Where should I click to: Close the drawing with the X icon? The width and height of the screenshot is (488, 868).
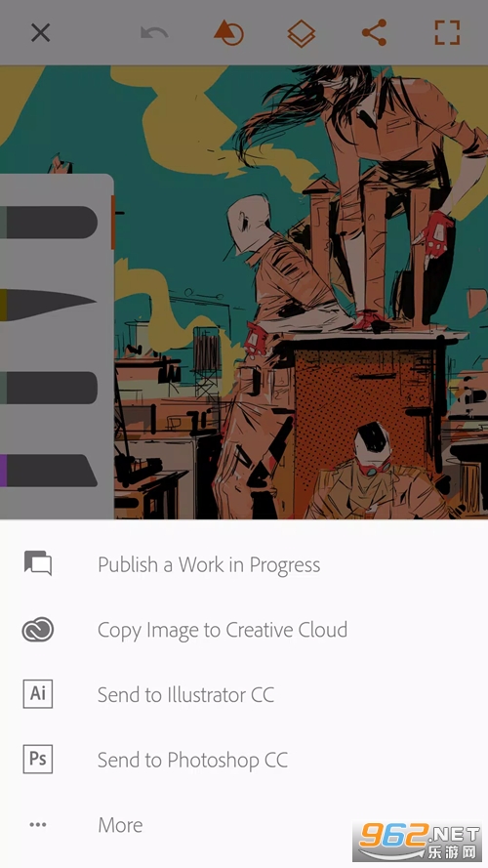click(x=40, y=32)
